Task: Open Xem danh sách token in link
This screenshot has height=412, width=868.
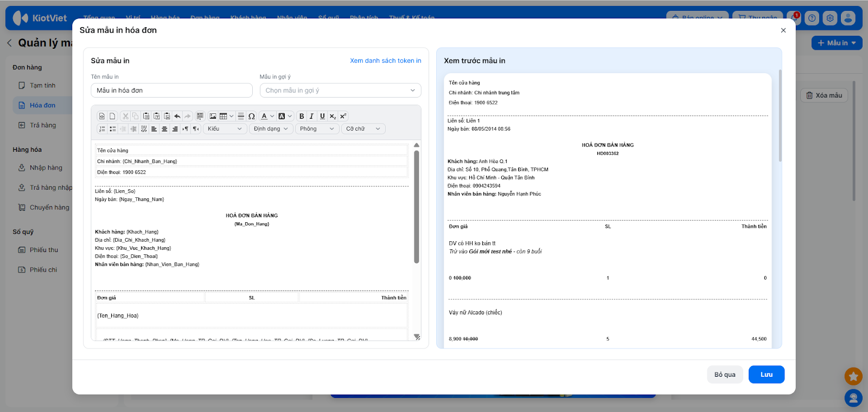Action: (385, 61)
